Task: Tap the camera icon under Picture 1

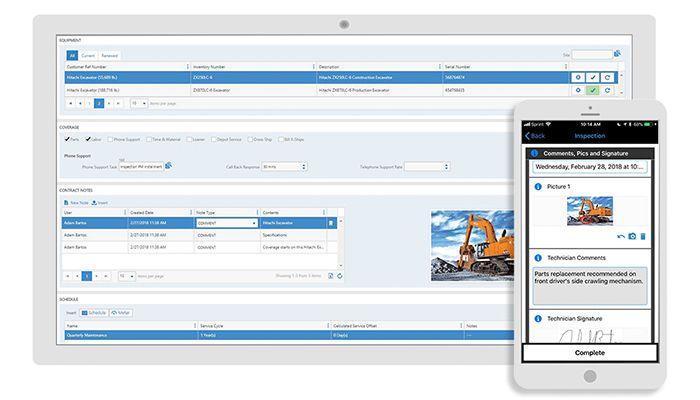Action: (632, 236)
